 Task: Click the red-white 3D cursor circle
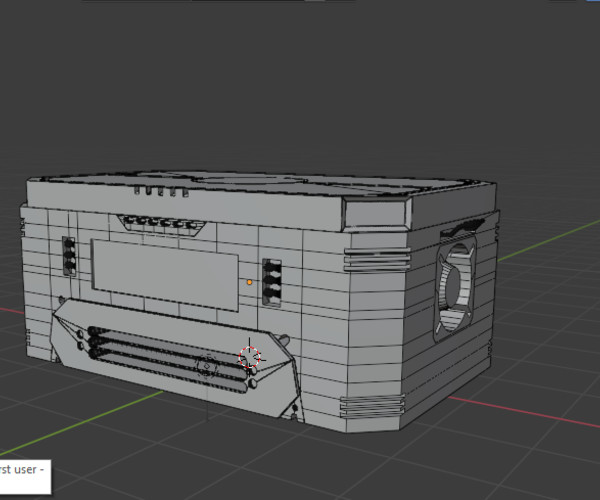point(249,357)
